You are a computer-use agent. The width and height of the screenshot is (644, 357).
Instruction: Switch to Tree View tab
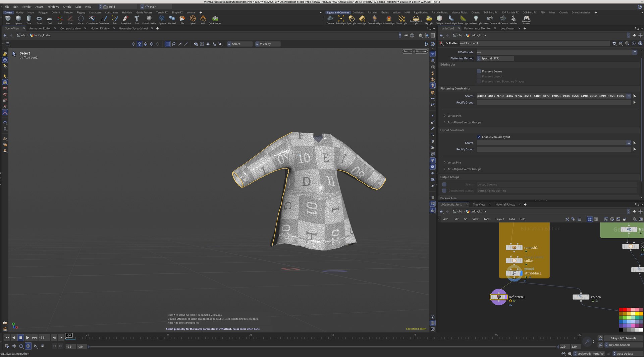[479, 205]
